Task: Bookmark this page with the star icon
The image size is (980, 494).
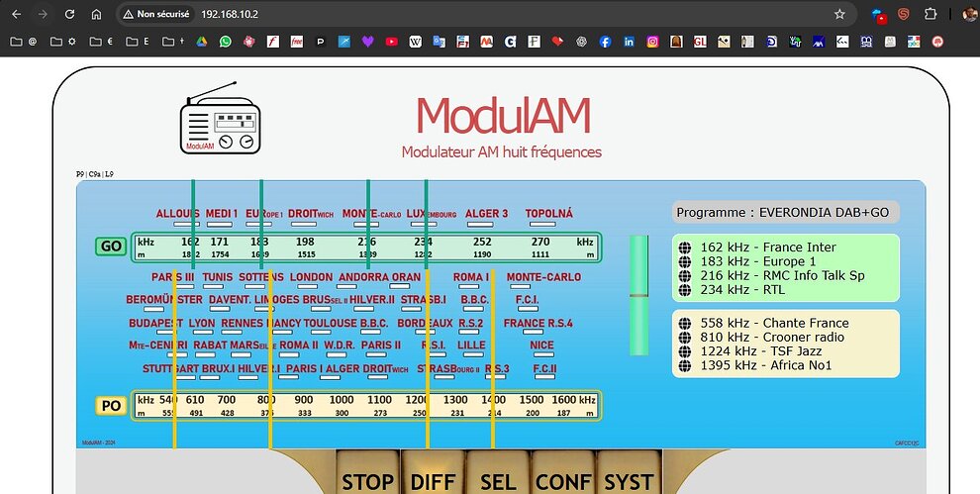Action: tap(839, 15)
